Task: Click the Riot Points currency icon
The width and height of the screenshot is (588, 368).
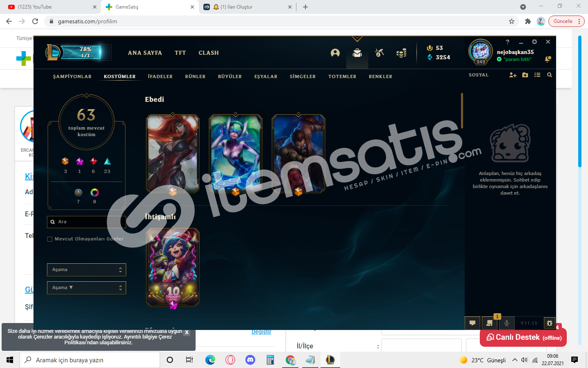Action: (430, 48)
